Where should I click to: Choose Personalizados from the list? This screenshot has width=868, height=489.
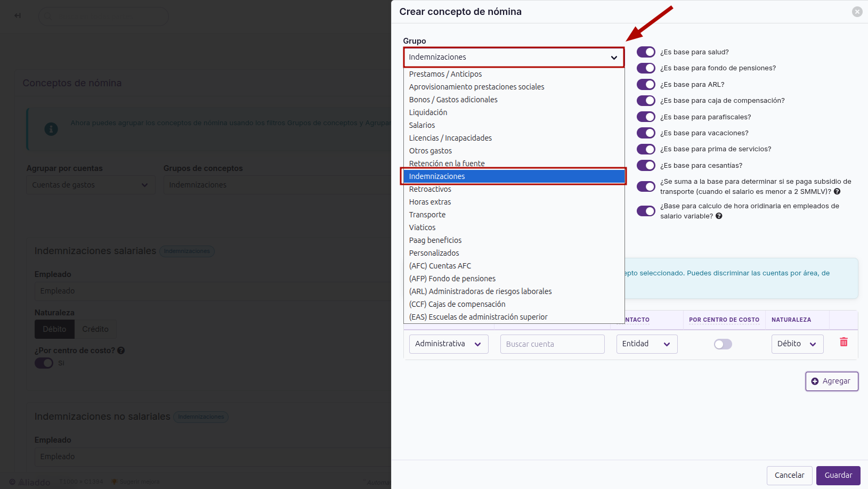[514, 253]
